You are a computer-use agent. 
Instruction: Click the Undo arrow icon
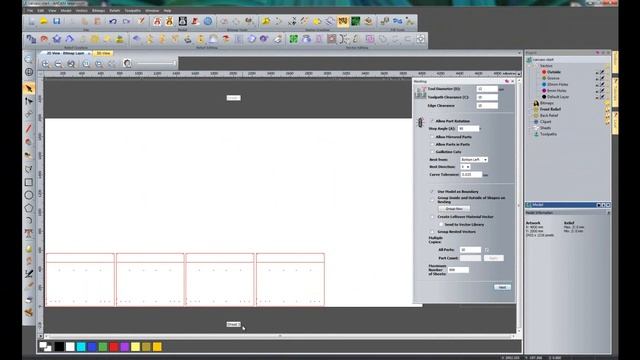coord(113,21)
